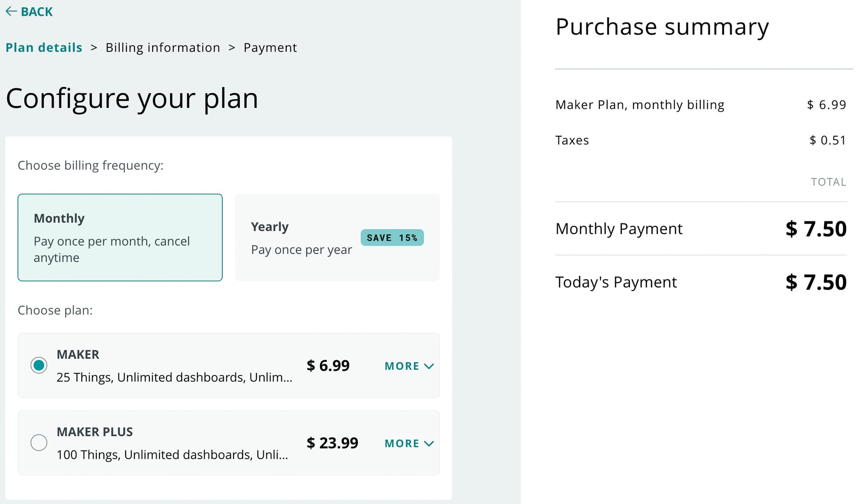Click the MAKER PLUS plan name
The image size is (864, 504).
coord(94,432)
